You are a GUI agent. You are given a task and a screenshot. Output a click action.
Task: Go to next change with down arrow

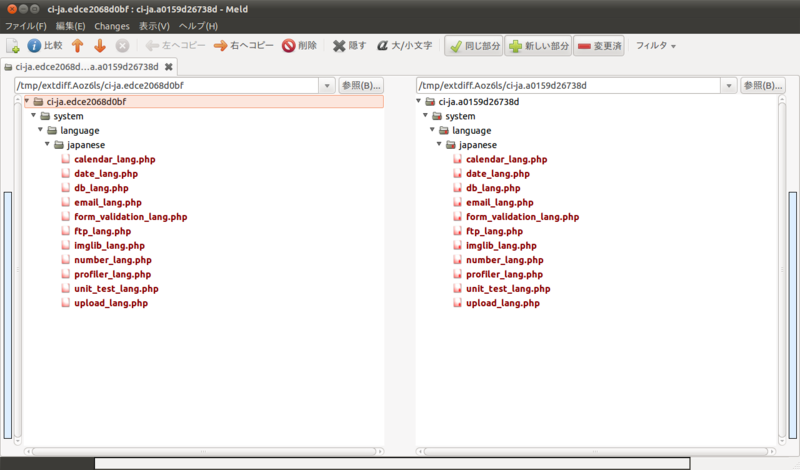(x=100, y=46)
